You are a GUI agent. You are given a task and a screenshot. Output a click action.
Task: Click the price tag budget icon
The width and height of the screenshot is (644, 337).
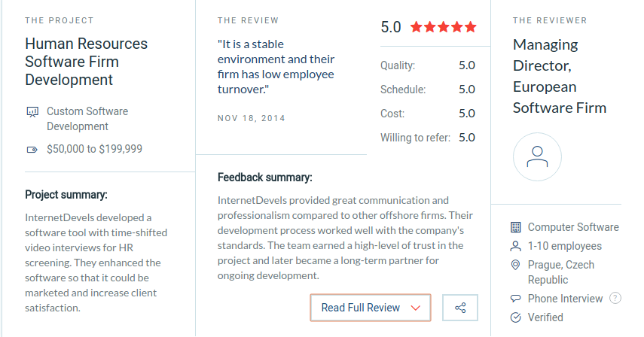click(x=32, y=150)
